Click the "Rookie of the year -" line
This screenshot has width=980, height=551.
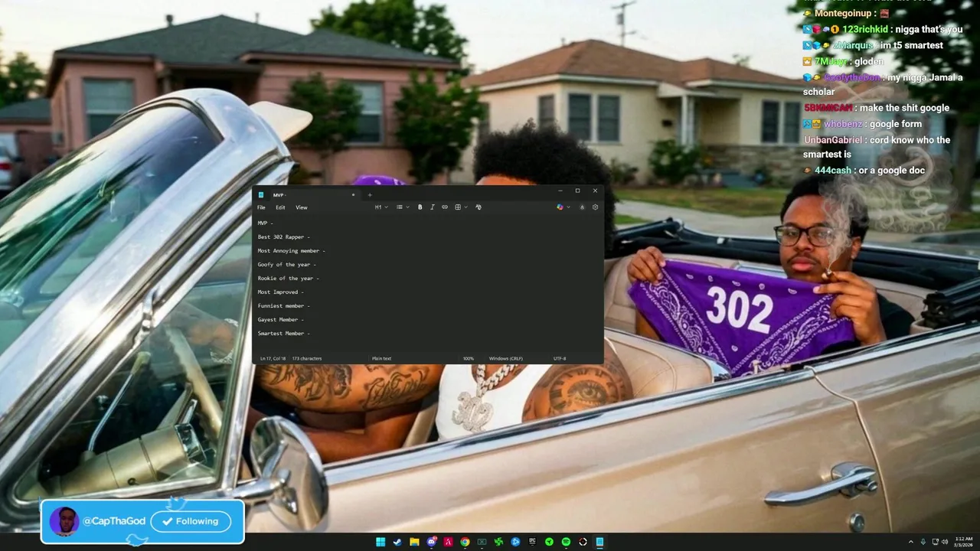[x=288, y=279]
